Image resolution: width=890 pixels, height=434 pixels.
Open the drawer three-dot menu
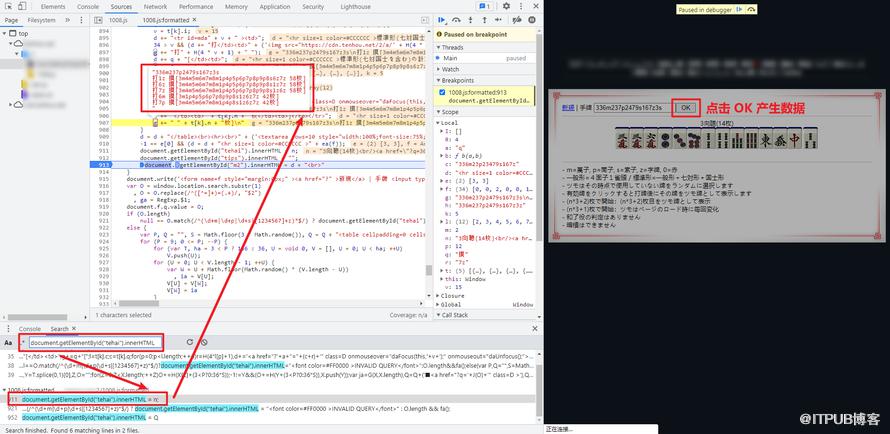(7, 329)
